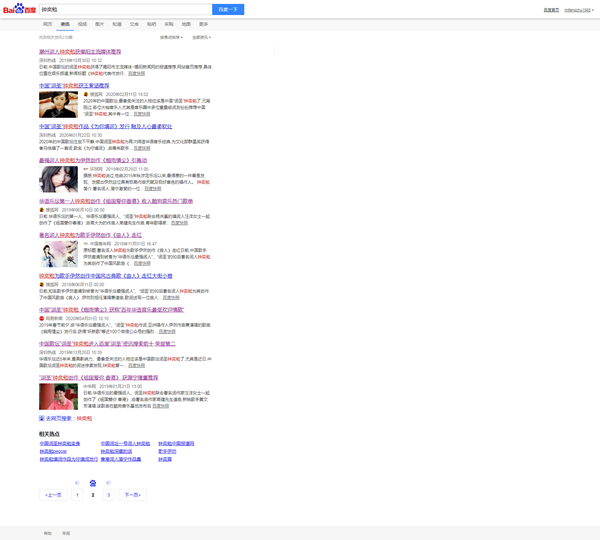Click the Baidu logo in the header
This screenshot has width=600, height=540.
coord(19,9)
